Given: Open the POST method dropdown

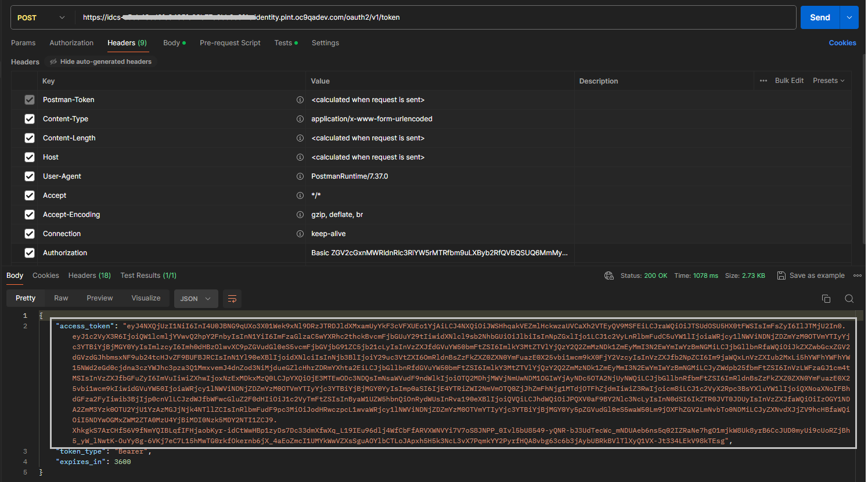Looking at the screenshot, I should tap(42, 17).
